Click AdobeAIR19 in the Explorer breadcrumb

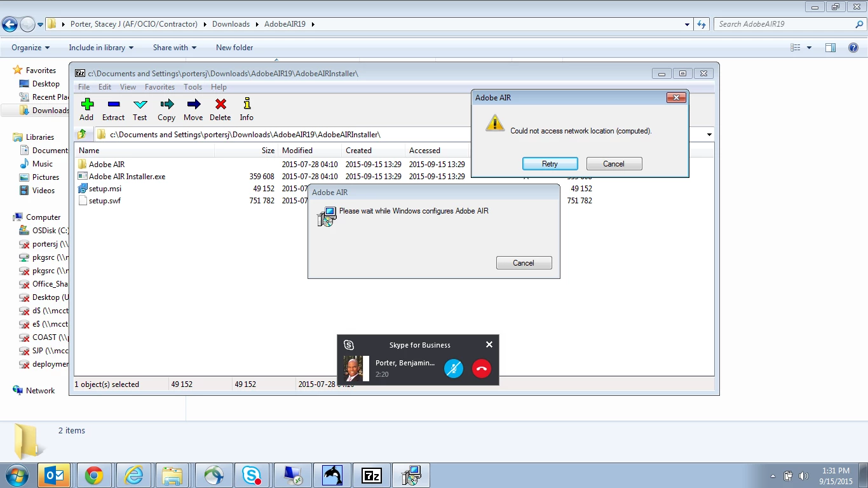(x=285, y=24)
